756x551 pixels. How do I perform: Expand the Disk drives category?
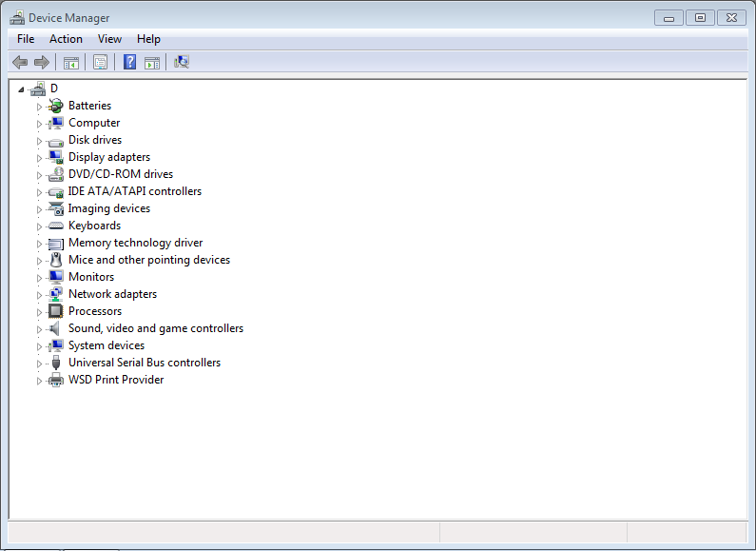40,141
